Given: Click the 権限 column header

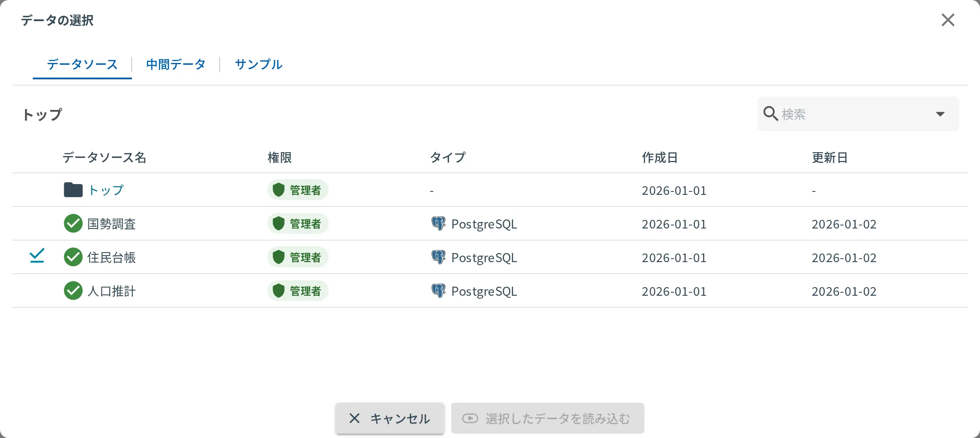Looking at the screenshot, I should point(280,157).
